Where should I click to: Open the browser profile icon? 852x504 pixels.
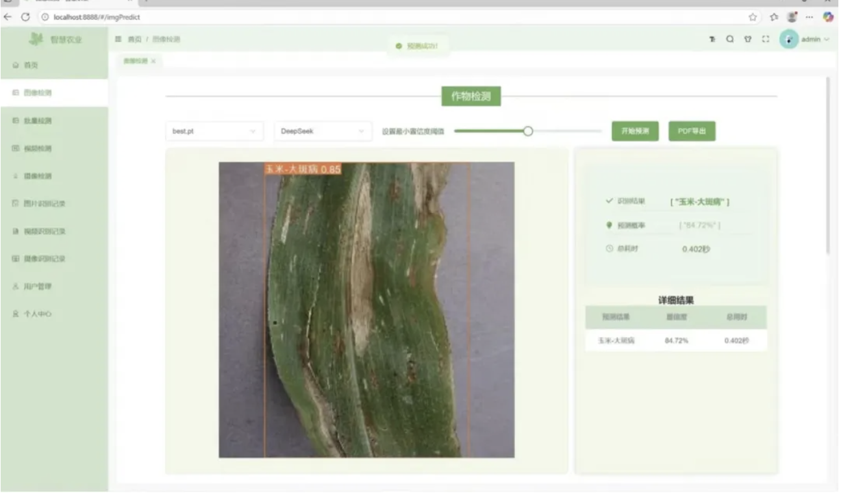click(792, 17)
